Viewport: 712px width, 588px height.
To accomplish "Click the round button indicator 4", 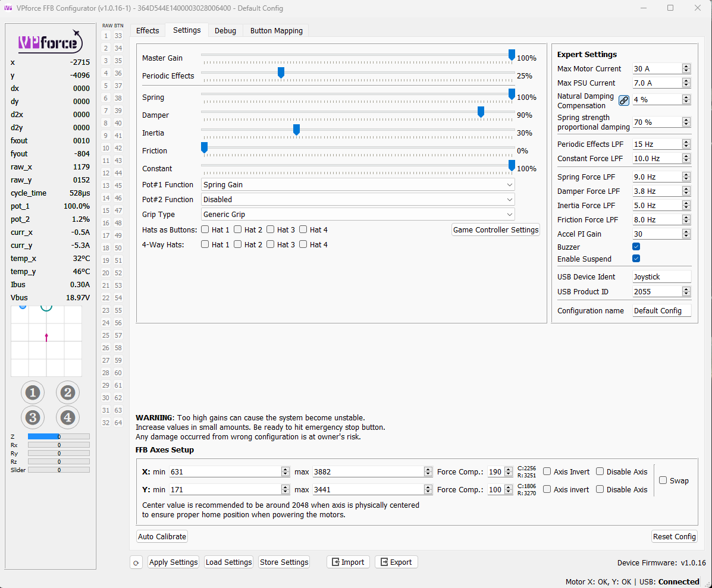I will coord(68,417).
